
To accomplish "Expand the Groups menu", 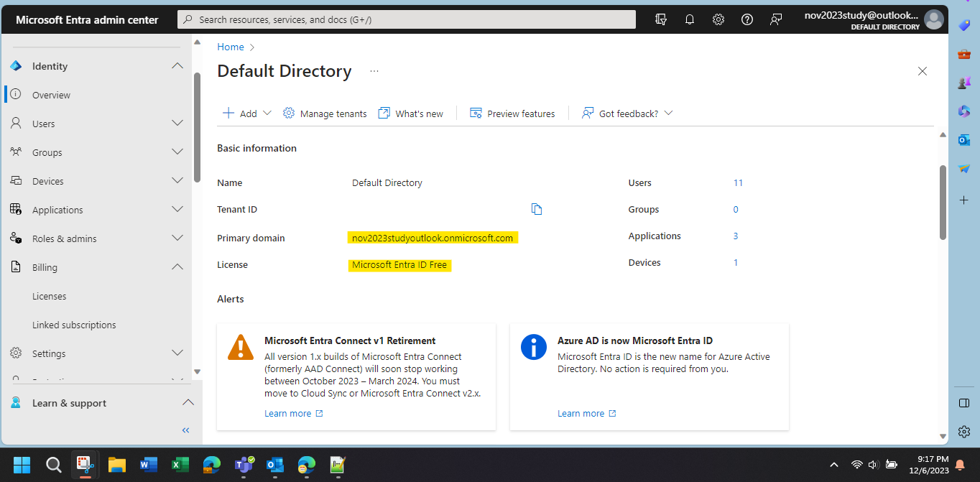I will [177, 152].
